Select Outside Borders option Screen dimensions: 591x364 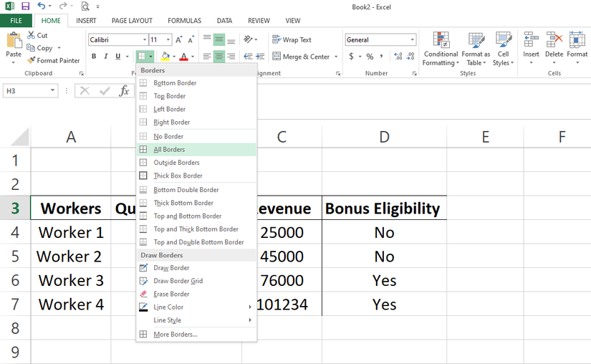pos(196,163)
